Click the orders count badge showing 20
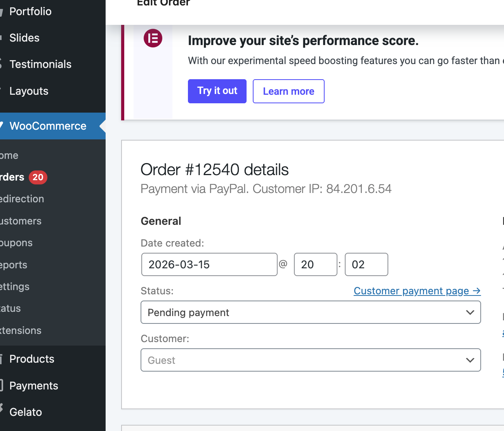Image resolution: width=504 pixels, height=431 pixels. 38,177
